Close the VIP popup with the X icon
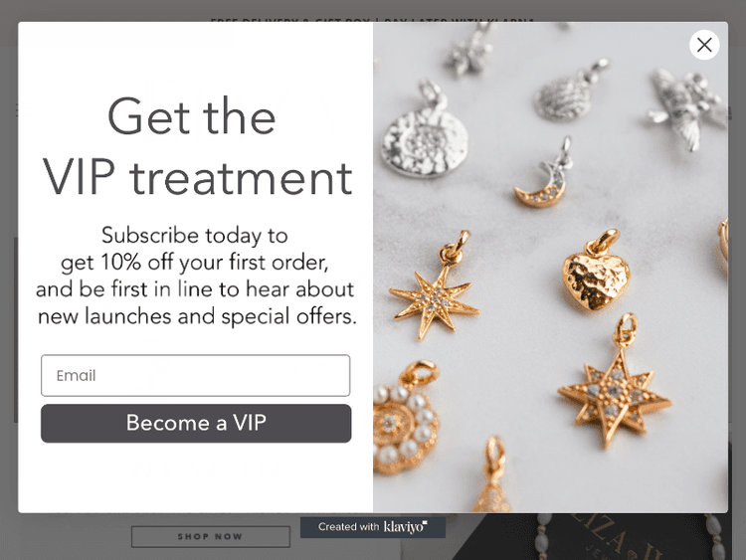Image resolution: width=746 pixels, height=560 pixels. pyautogui.click(x=704, y=45)
